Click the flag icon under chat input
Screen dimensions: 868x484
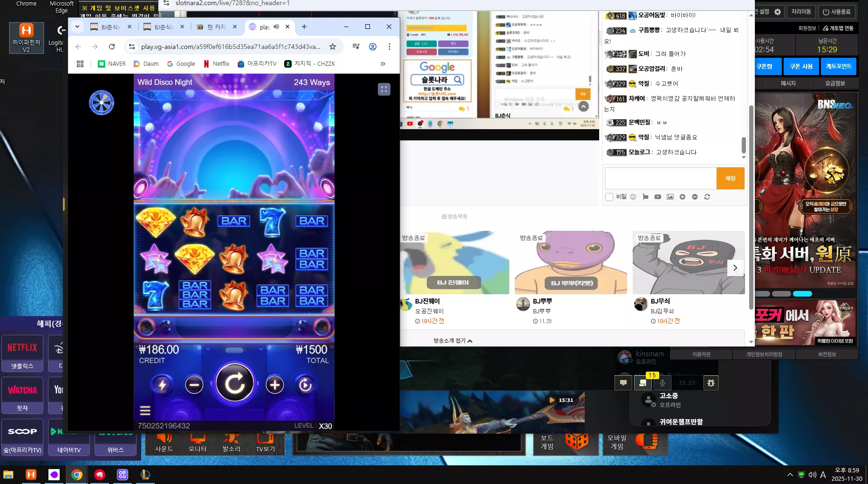coord(645,197)
